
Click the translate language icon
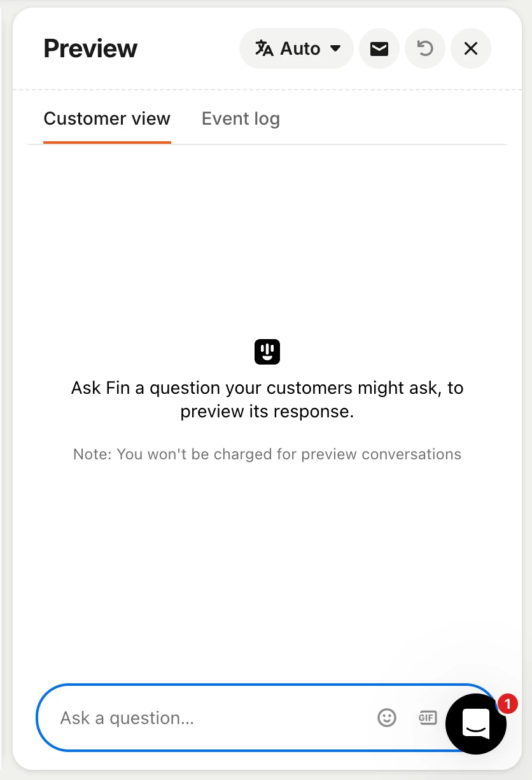pos(264,48)
